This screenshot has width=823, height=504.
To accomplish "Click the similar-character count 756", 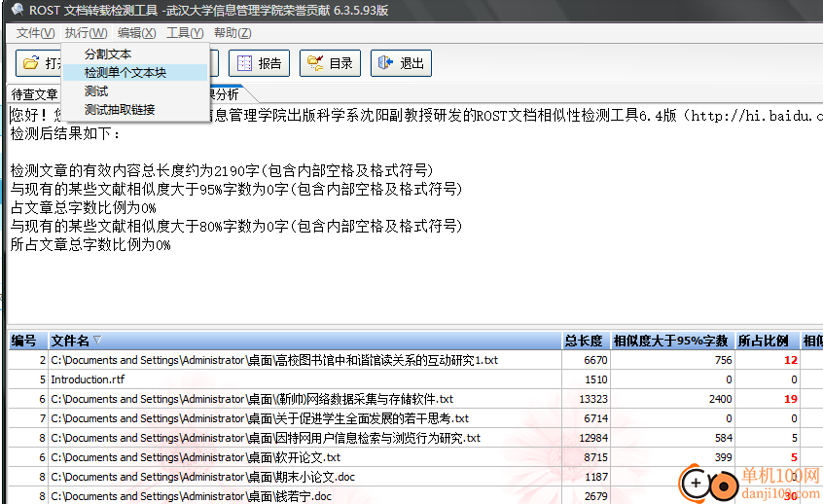I will pos(723,360).
